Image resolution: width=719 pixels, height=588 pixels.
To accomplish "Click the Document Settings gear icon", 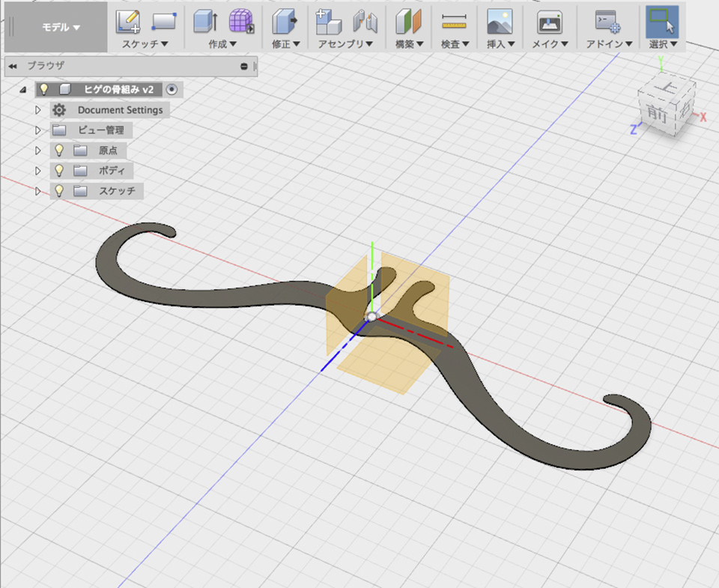I will (58, 110).
